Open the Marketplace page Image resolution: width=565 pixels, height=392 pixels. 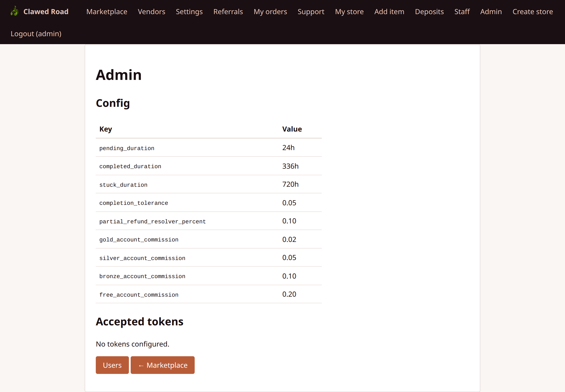[106, 11]
